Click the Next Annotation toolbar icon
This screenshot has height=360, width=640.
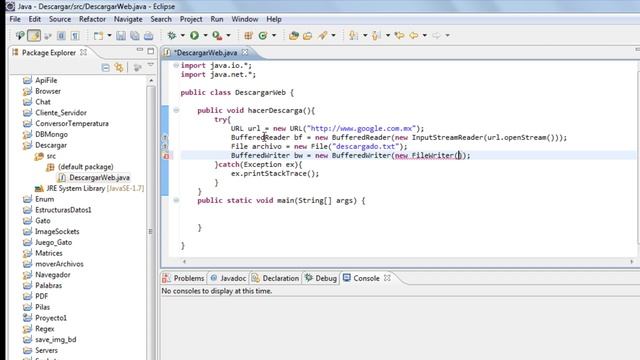coord(353,36)
